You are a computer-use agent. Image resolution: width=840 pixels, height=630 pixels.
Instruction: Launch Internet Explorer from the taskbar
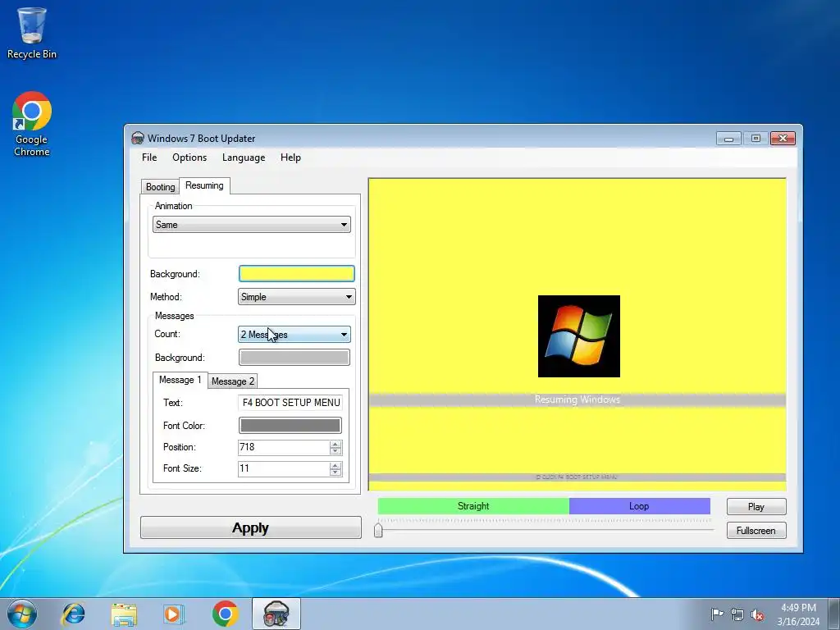73,614
